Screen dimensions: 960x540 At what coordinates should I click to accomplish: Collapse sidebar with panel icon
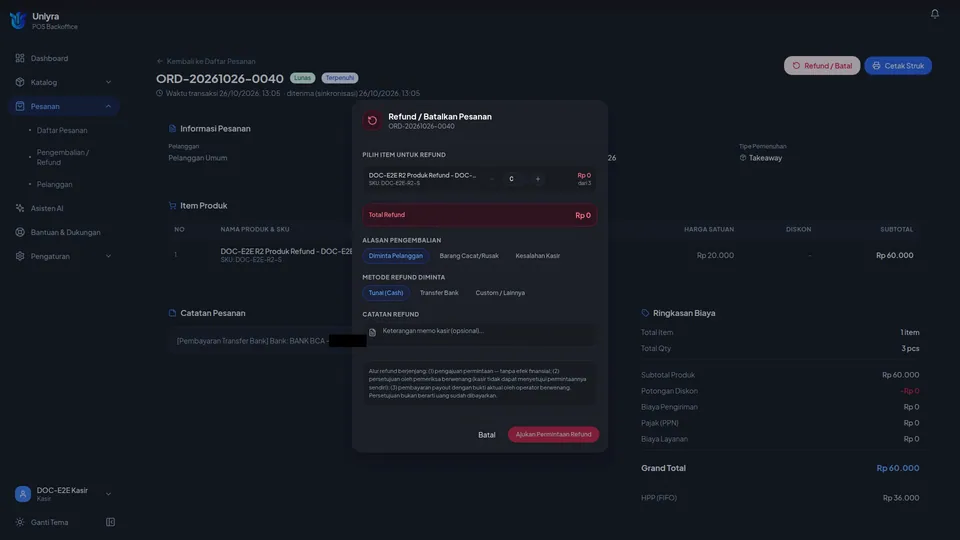(110, 522)
